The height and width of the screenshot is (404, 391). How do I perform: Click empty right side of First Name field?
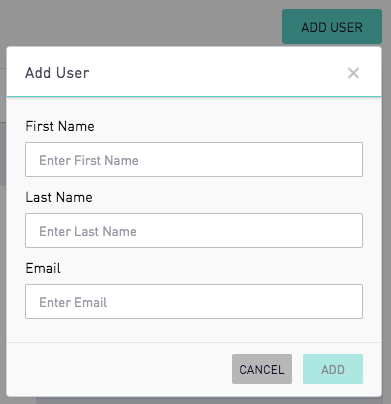pyautogui.click(x=250, y=160)
